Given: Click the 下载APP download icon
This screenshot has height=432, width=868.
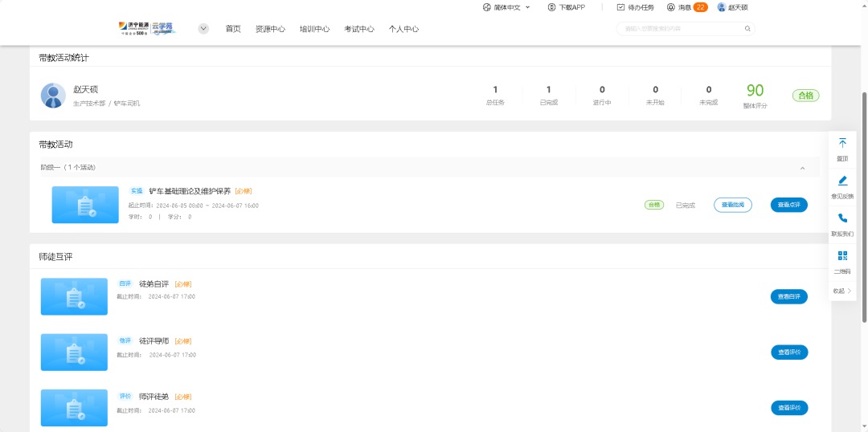Looking at the screenshot, I should point(551,7).
